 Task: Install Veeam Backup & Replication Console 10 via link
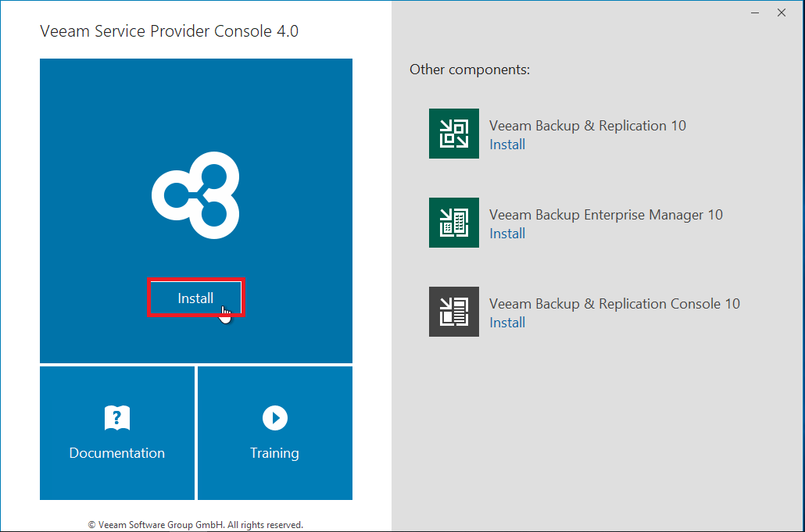[x=507, y=323]
